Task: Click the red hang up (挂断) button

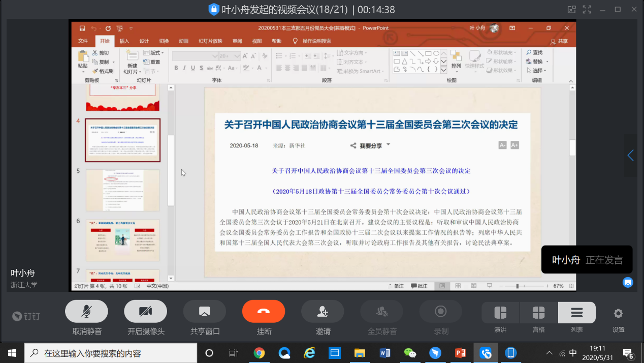Action: point(263,311)
